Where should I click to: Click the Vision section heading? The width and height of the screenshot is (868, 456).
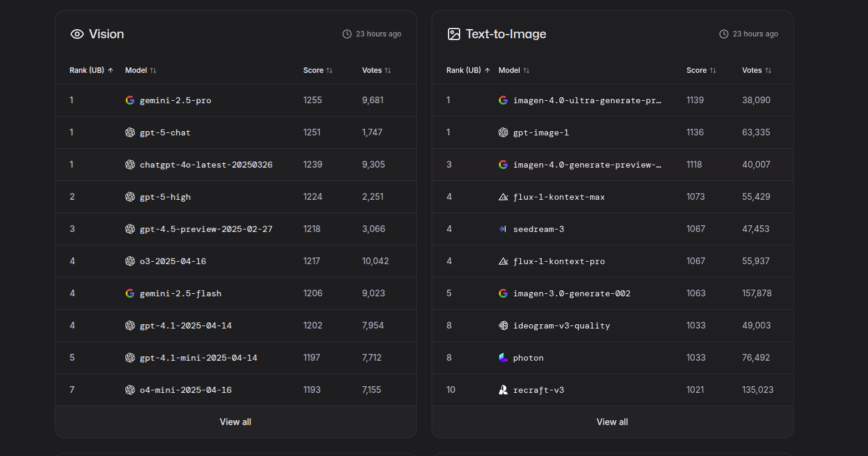106,34
